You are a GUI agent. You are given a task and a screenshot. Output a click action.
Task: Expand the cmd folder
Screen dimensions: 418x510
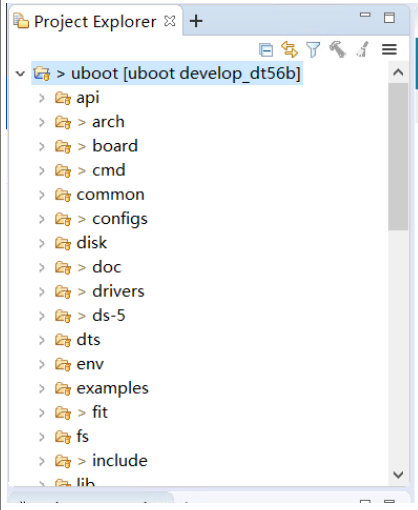pos(42,171)
